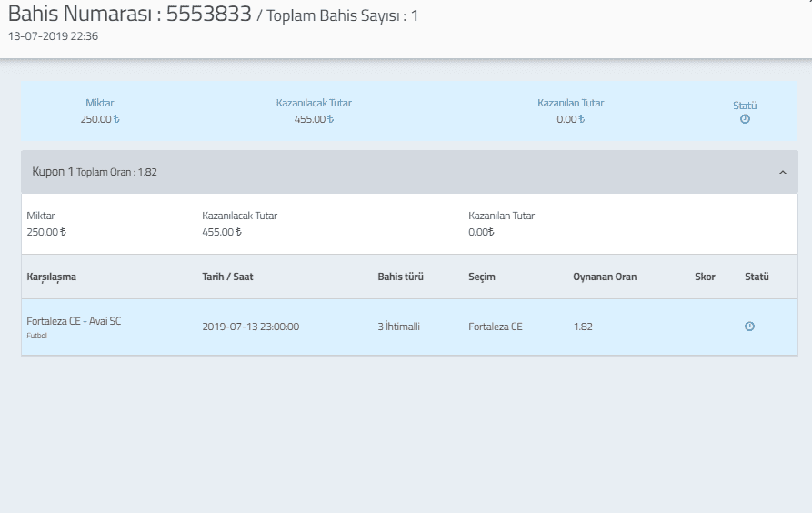The height and width of the screenshot is (513, 812).
Task: Click the clock status icon in summary bar
Action: 745,119
